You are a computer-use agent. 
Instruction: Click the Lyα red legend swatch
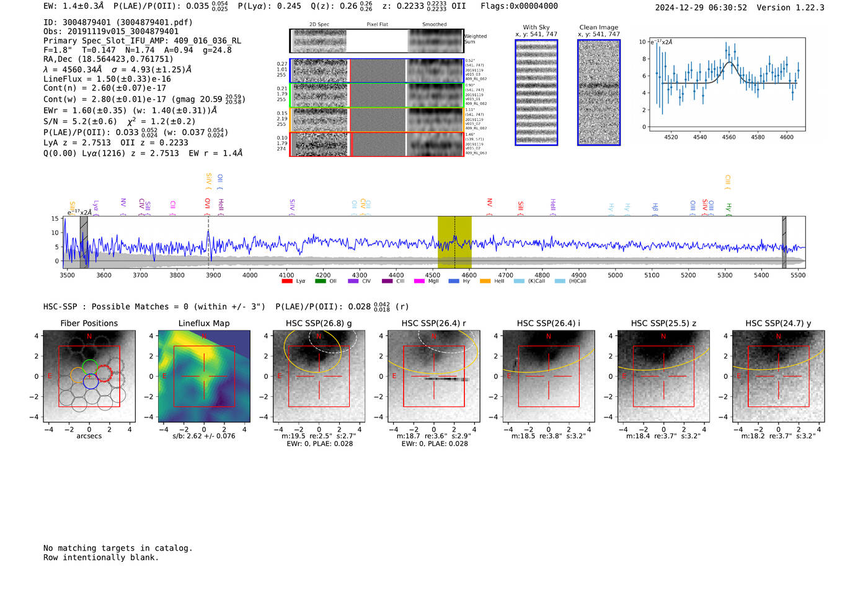(x=287, y=281)
